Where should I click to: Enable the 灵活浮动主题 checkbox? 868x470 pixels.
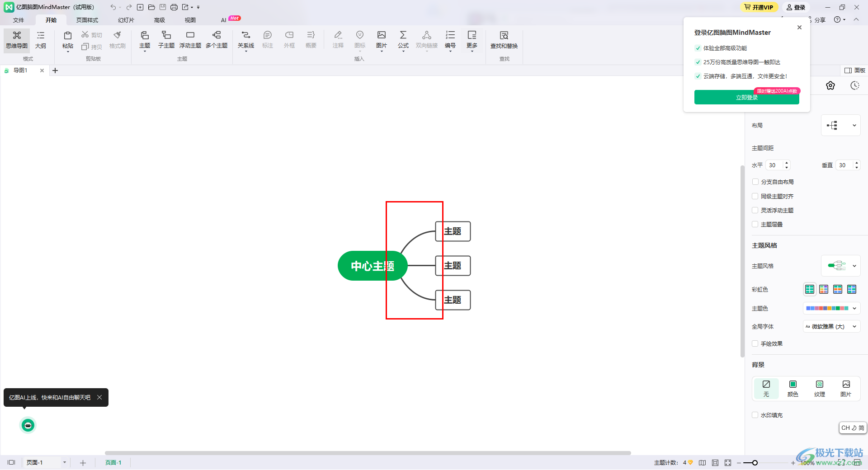tap(755, 211)
